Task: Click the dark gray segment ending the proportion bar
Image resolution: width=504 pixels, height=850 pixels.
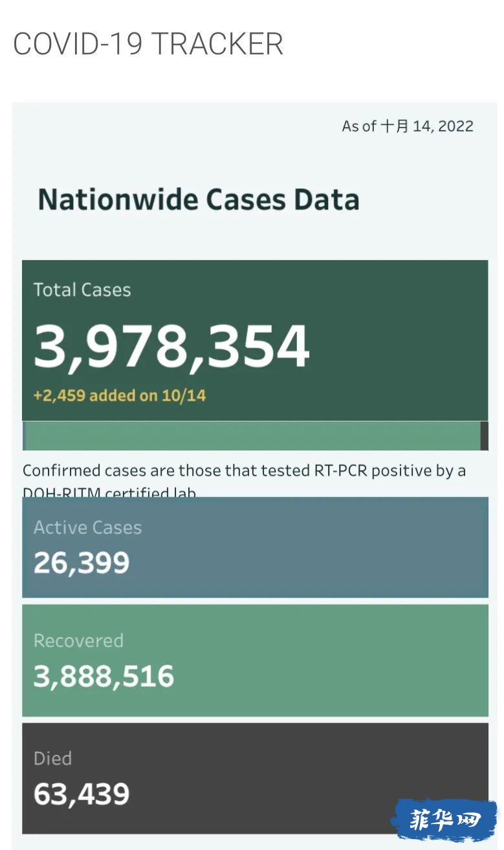Action: point(485,436)
